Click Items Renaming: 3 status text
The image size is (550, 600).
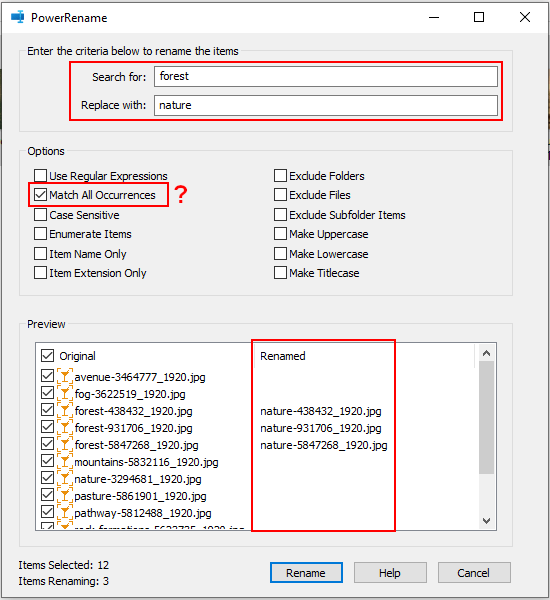64,581
